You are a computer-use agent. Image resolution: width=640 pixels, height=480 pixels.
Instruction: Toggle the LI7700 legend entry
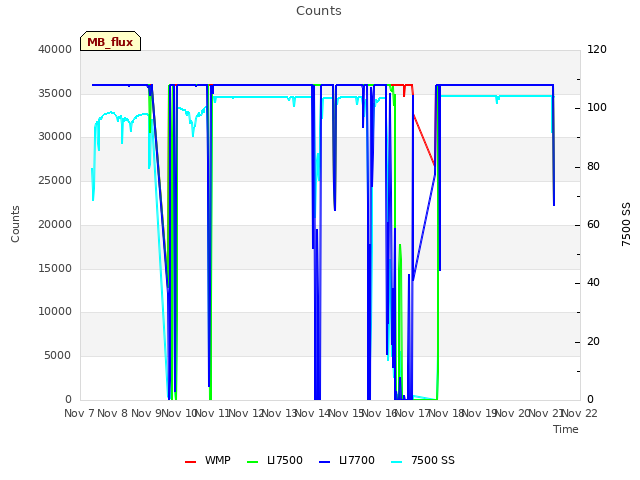pos(347,460)
